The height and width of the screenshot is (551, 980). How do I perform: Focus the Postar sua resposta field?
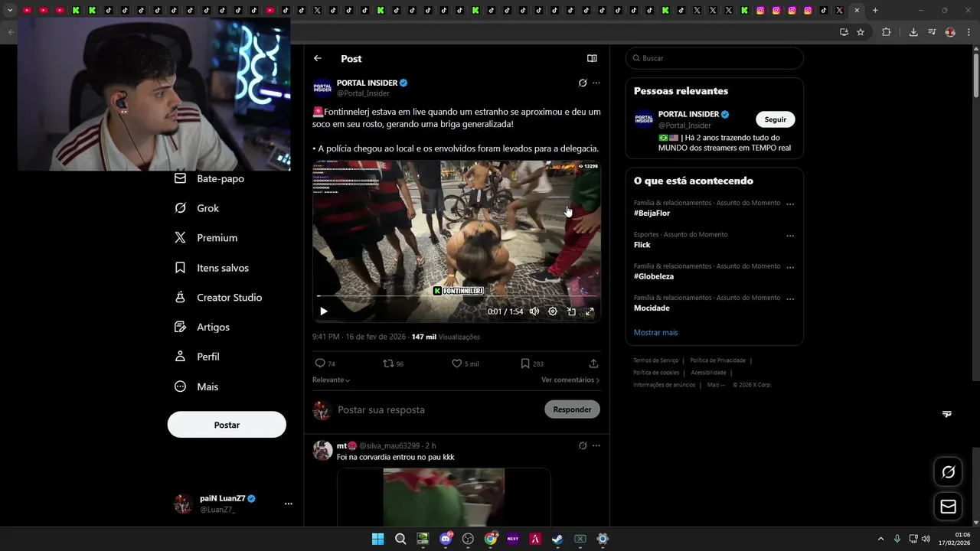point(436,409)
